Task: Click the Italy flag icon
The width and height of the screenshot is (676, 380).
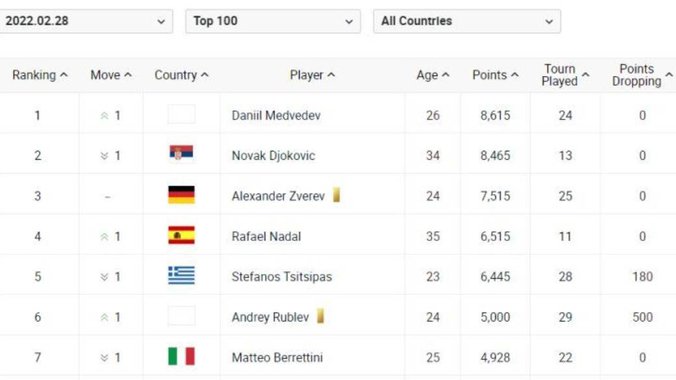Action: 181,357
